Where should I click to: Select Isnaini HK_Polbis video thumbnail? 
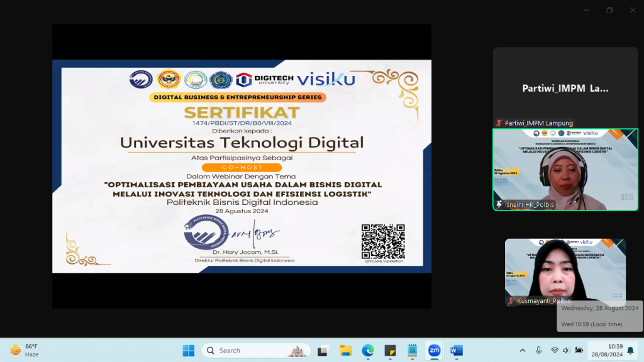[565, 169]
